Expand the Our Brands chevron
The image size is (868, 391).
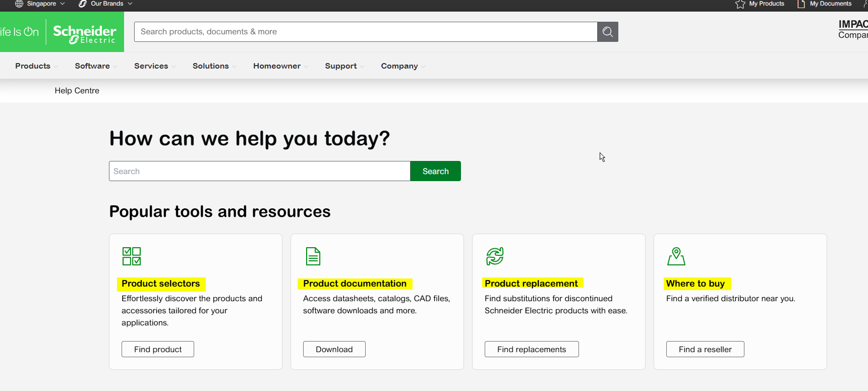[130, 4]
